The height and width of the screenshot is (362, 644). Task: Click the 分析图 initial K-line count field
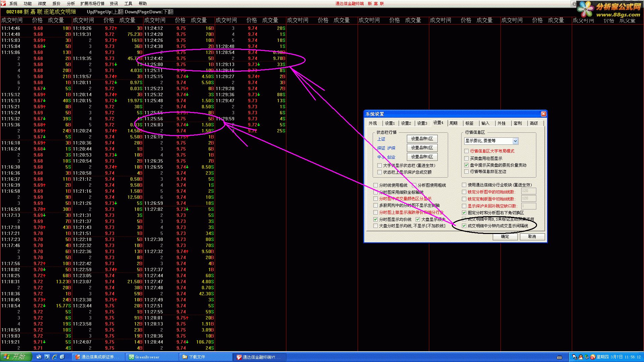pos(529,191)
